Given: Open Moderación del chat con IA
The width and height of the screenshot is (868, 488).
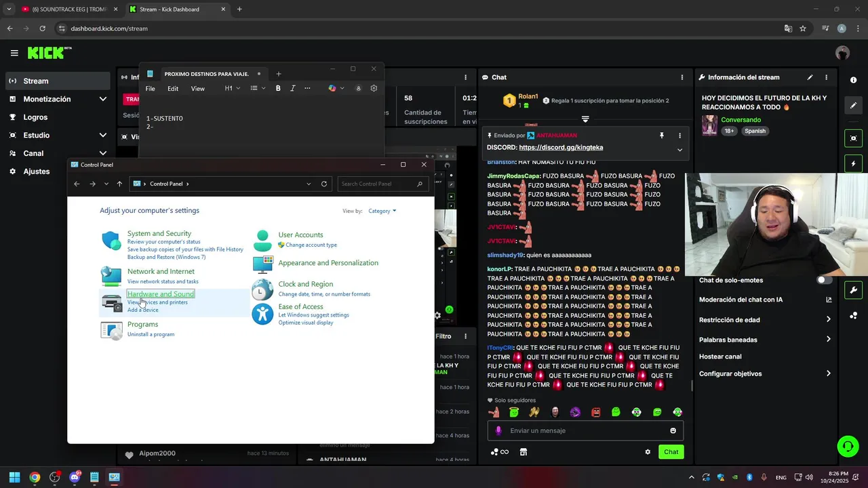Looking at the screenshot, I should point(765,300).
